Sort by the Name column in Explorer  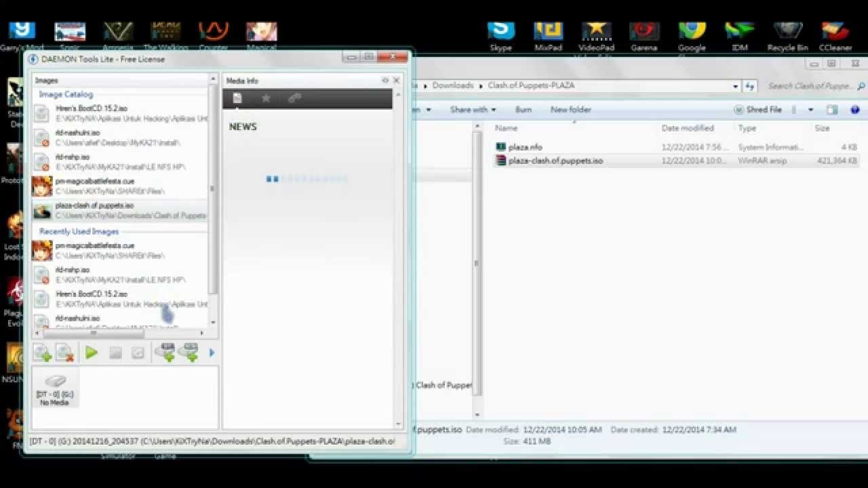[x=507, y=128]
